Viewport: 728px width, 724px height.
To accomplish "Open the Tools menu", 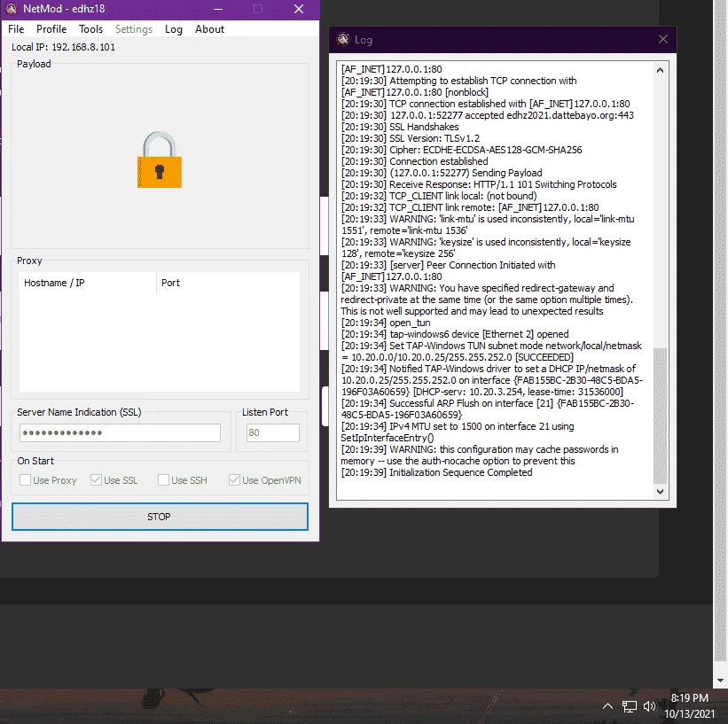I will pos(91,29).
